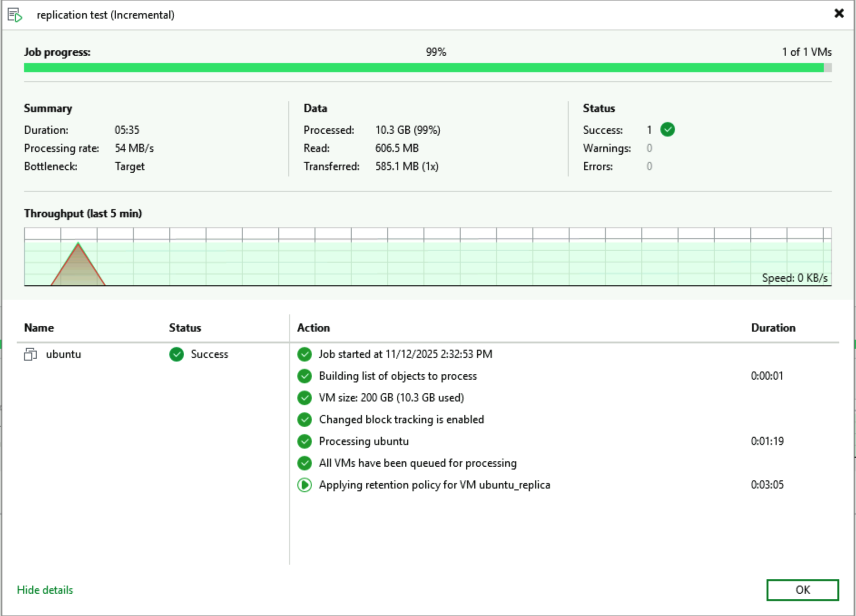Click the Success status icon beside ubuntu
The width and height of the screenshot is (856, 616).
tap(177, 354)
